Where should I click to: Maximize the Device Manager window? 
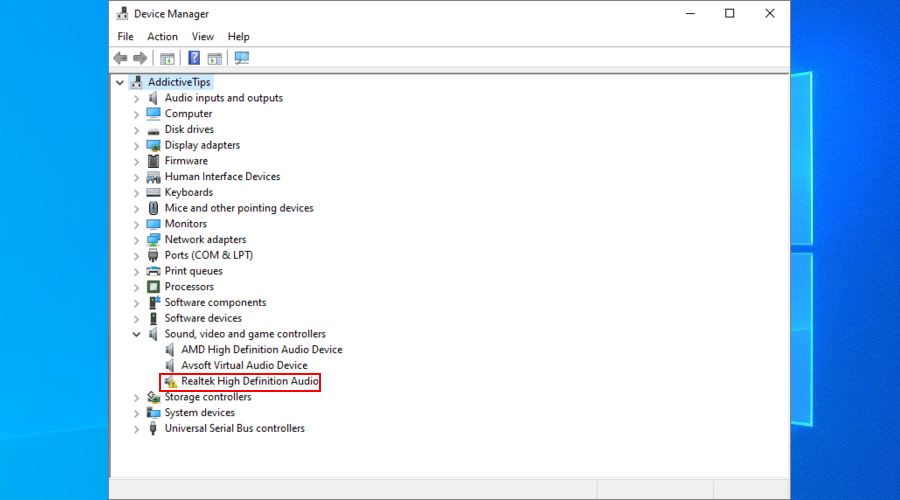coord(730,13)
